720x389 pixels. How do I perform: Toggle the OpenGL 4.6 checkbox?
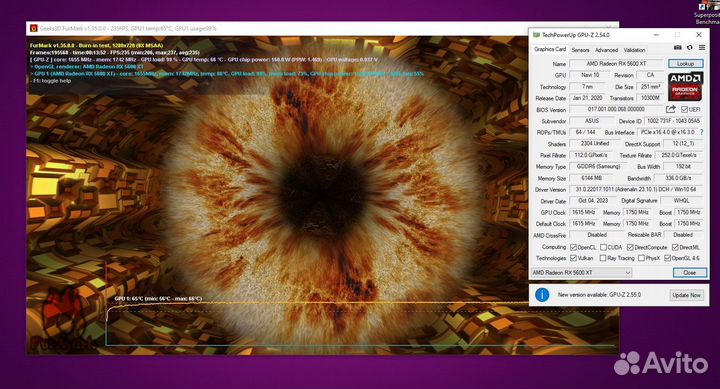pyautogui.click(x=667, y=258)
